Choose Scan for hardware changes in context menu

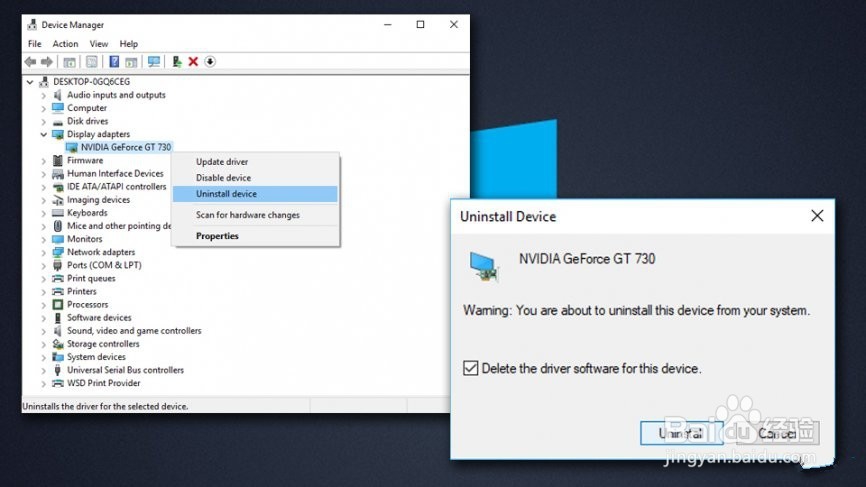[x=255, y=215]
